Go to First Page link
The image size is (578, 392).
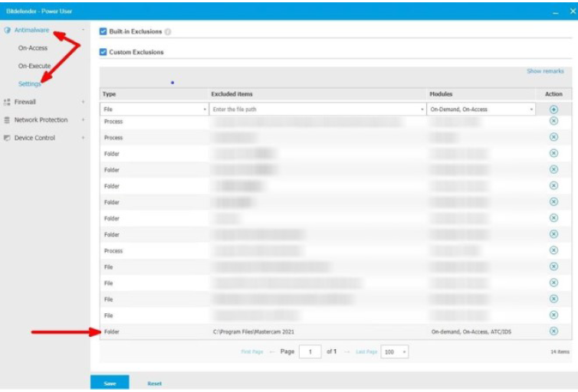252,352
